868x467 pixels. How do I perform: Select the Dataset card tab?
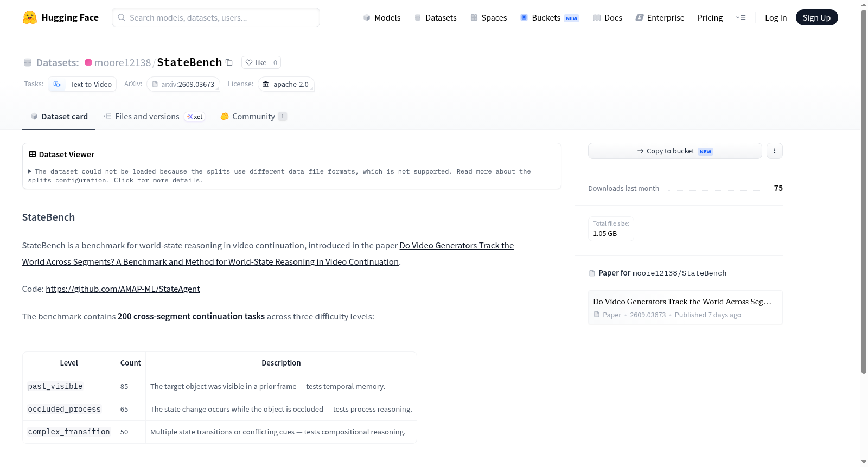[59, 117]
